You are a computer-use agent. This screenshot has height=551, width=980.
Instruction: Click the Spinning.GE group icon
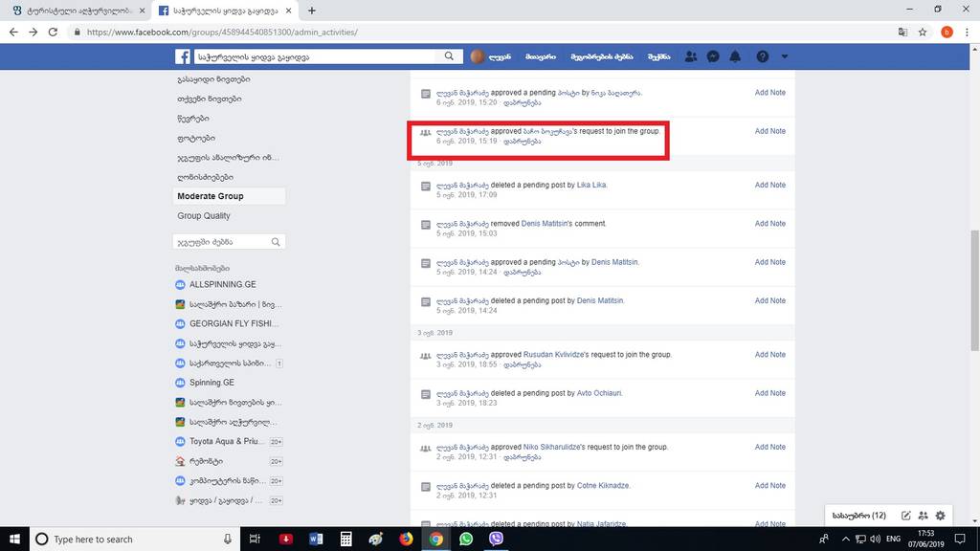coord(180,383)
